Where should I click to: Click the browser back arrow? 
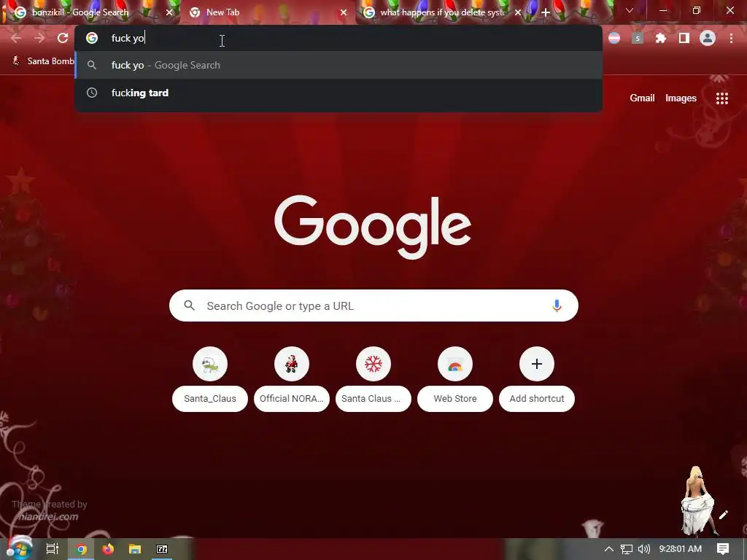point(16,38)
